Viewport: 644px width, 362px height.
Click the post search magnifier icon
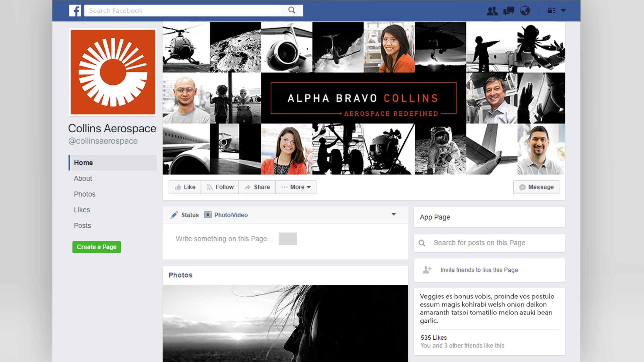point(422,243)
